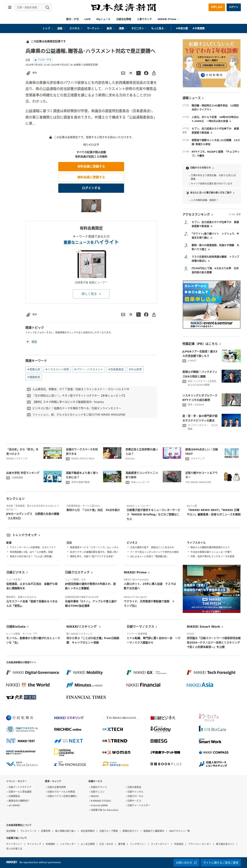Image resolution: width=247 pixels, height=868 pixels.
Task: Click the paperclip 保存 icon above the article text
Action: pos(28,73)
